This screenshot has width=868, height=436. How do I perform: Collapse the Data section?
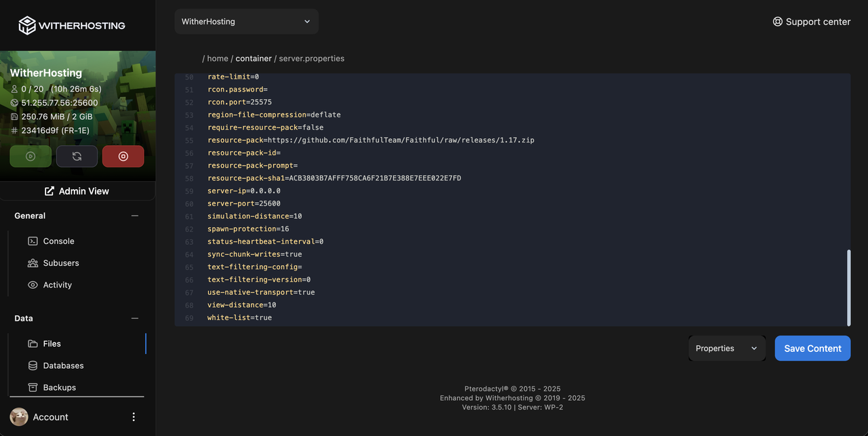coord(135,318)
